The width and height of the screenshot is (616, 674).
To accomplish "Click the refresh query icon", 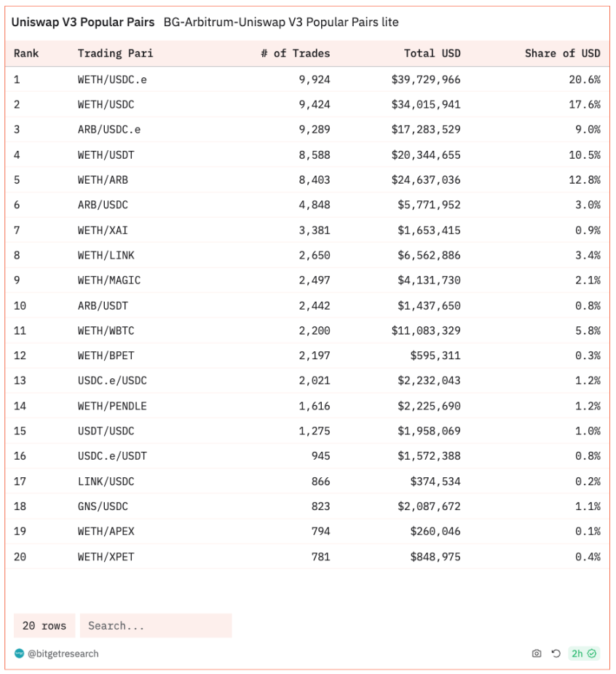I will point(556,654).
